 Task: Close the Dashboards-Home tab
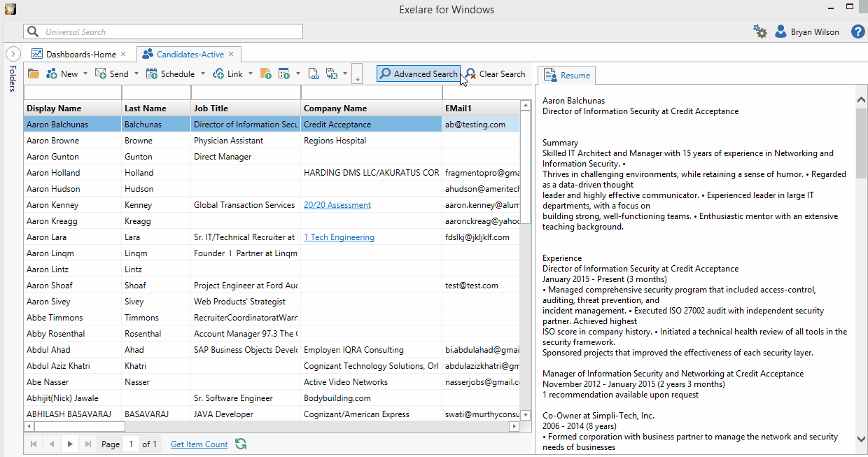click(123, 54)
